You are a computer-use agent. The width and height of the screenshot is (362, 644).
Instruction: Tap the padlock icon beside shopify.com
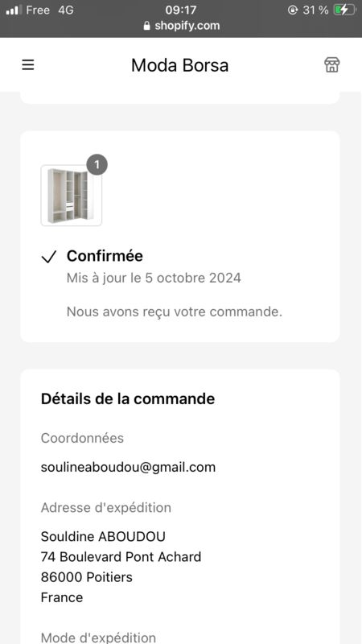click(147, 26)
